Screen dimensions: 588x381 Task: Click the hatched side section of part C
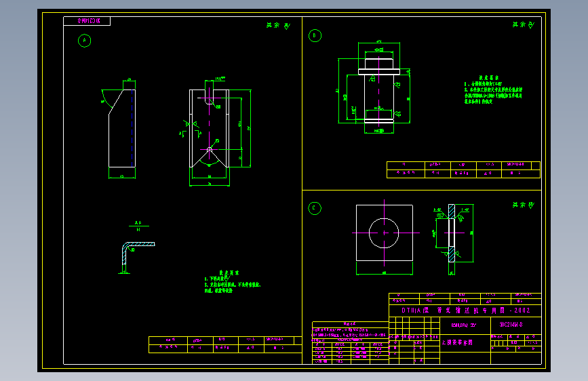(452, 233)
